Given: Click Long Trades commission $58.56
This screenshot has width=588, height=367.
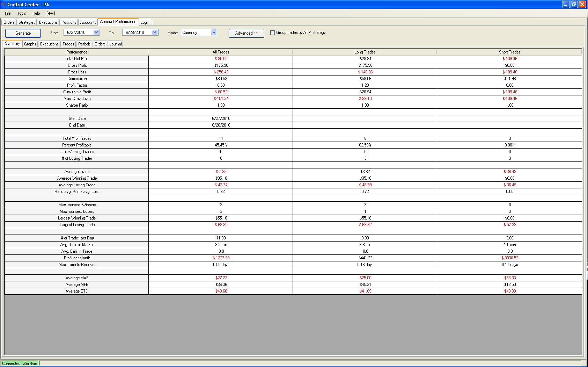Looking at the screenshot, I should click(365, 79).
